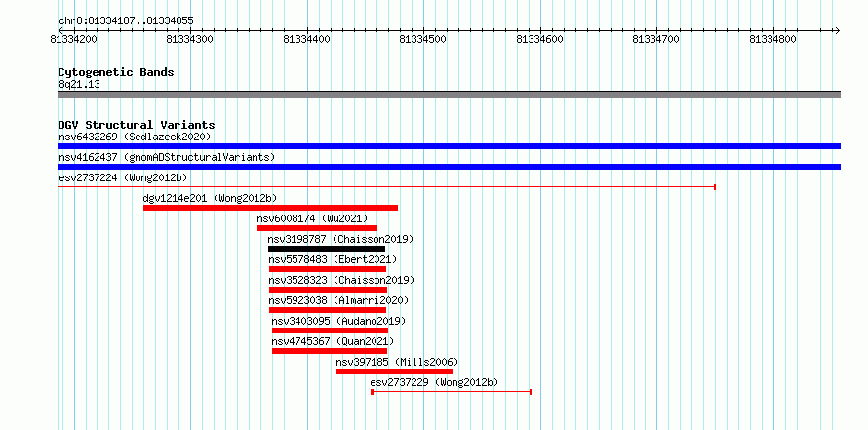This screenshot has width=868, height=430.
Task: Click the nsv5578483 (Ebert2021) label
Action: [333, 259]
